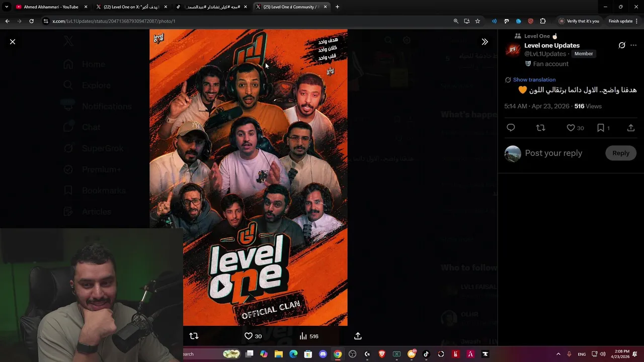644x362 pixels.
Task: Show hidden system tray icons chevron
Action: point(558,354)
